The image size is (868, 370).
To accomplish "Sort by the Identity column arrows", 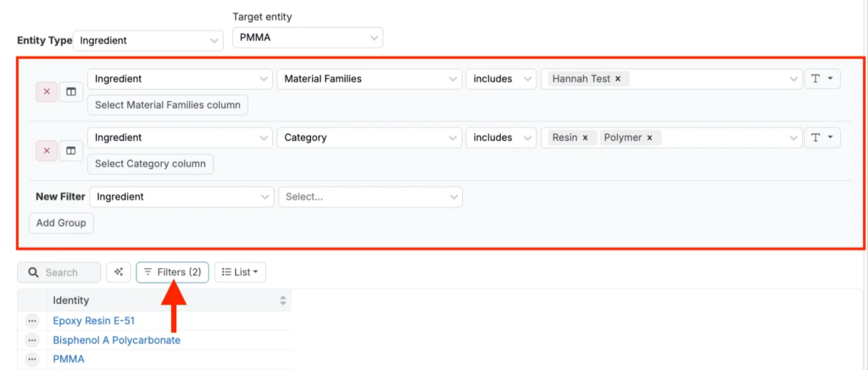I will coord(282,300).
